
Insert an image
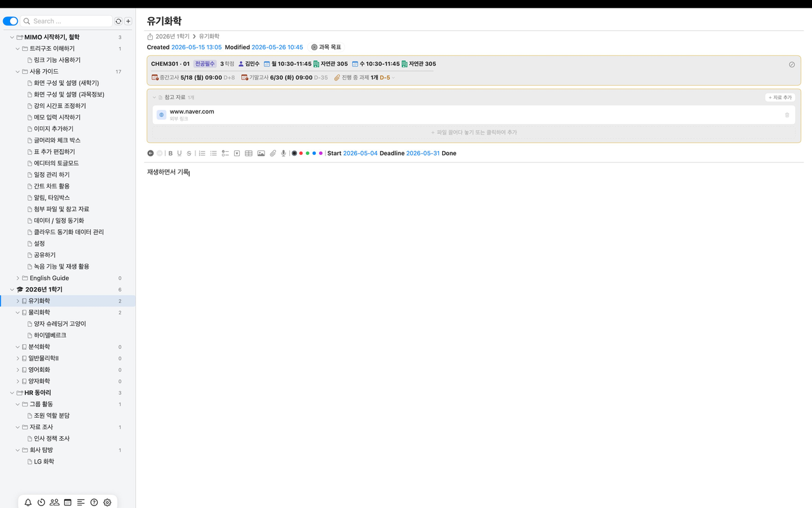(x=261, y=153)
